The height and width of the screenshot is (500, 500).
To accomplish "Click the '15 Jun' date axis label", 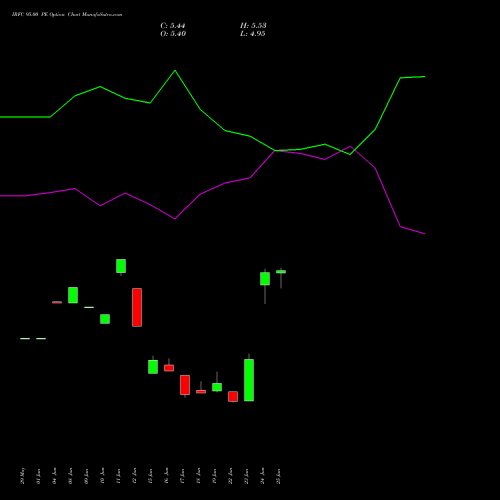I will point(151,476).
